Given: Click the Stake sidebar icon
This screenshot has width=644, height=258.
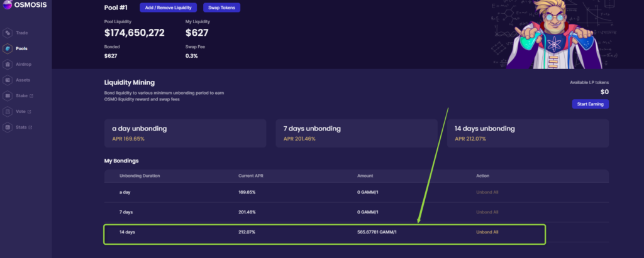Looking at the screenshot, I should coord(8,96).
